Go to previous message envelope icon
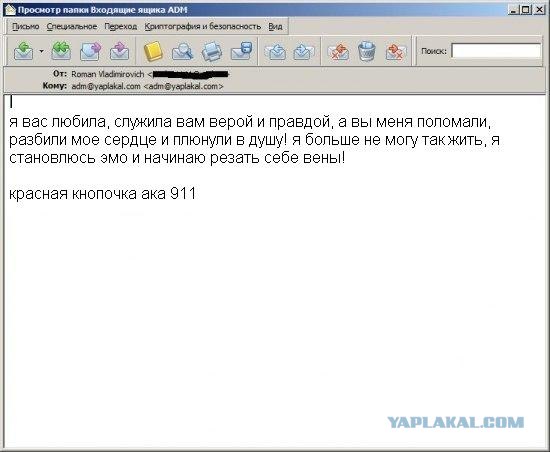Image resolution: width=550 pixels, height=452 pixels. point(275,52)
